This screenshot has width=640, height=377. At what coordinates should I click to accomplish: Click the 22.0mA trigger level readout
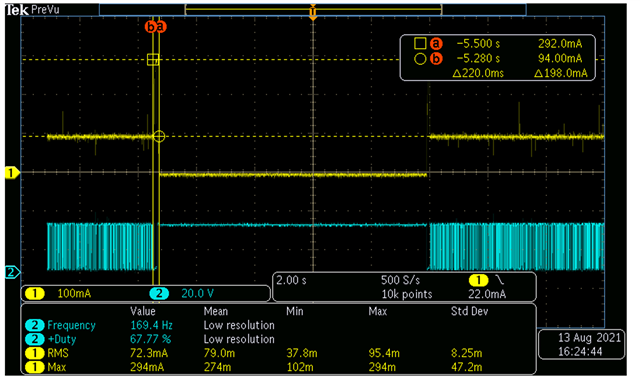487,294
